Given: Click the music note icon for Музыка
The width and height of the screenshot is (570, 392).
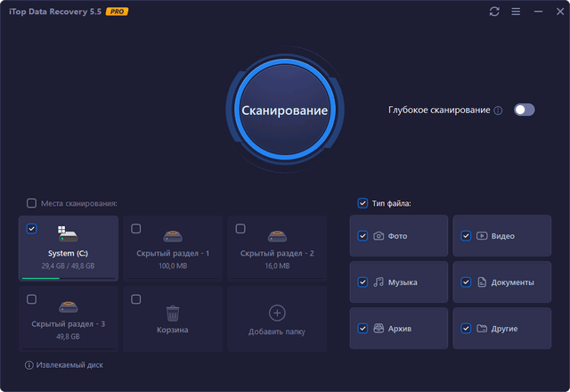Looking at the screenshot, I should (379, 282).
